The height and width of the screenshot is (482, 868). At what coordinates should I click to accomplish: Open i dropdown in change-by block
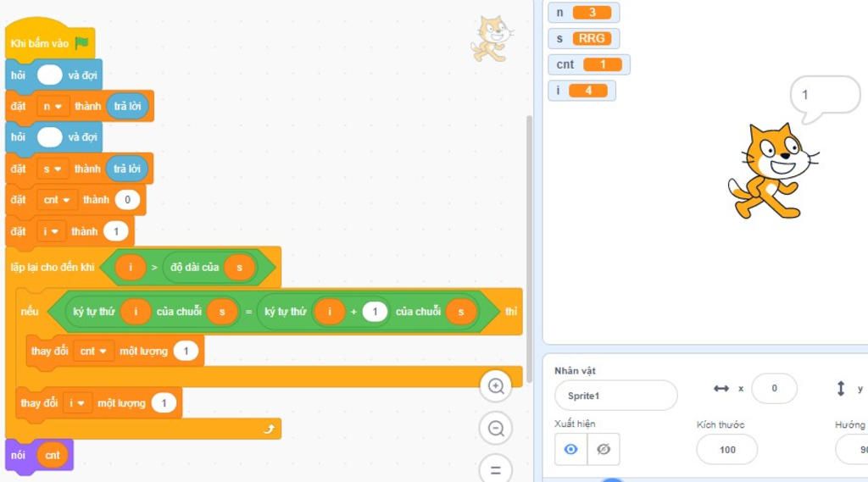point(77,403)
